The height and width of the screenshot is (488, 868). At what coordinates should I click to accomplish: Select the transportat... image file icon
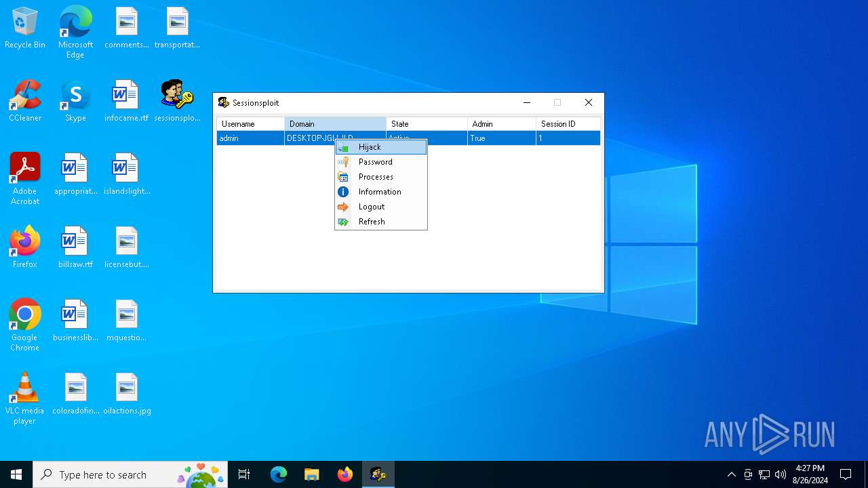pos(177,28)
